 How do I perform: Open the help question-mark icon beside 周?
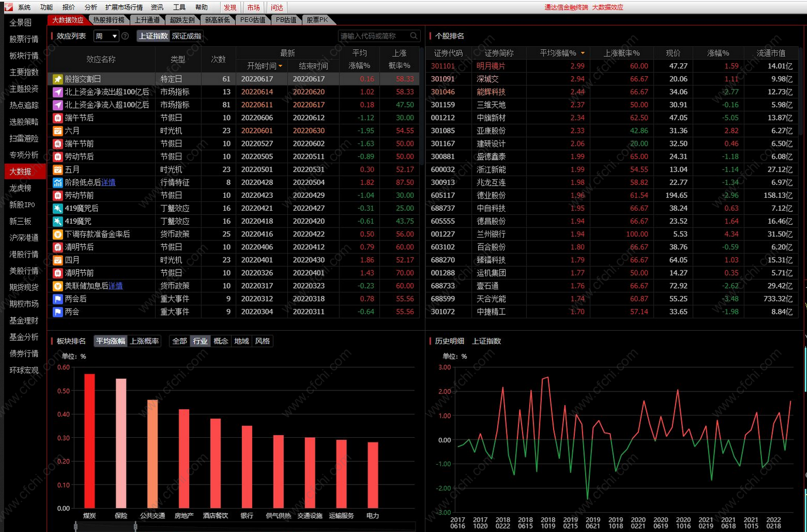coord(125,36)
